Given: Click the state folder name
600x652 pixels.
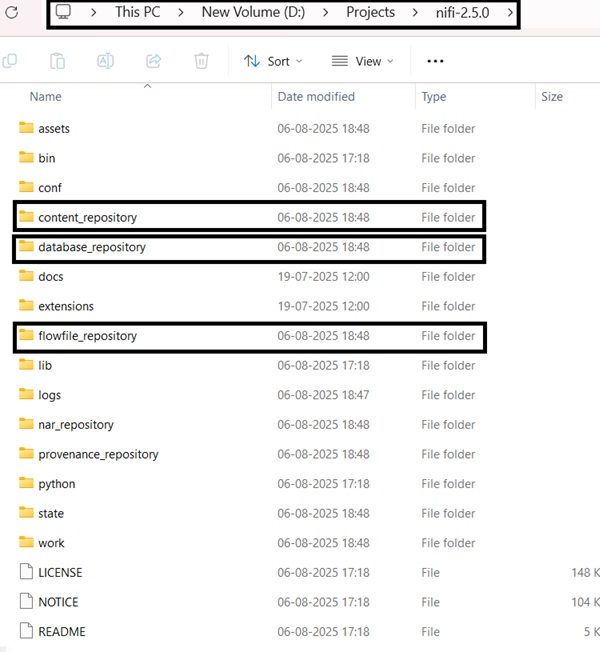Looking at the screenshot, I should 51,514.
